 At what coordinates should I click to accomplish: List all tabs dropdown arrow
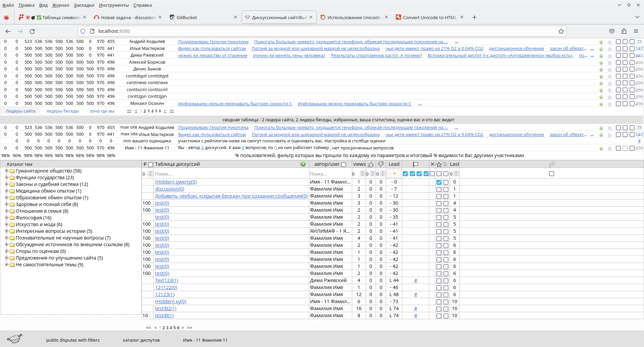click(x=637, y=17)
